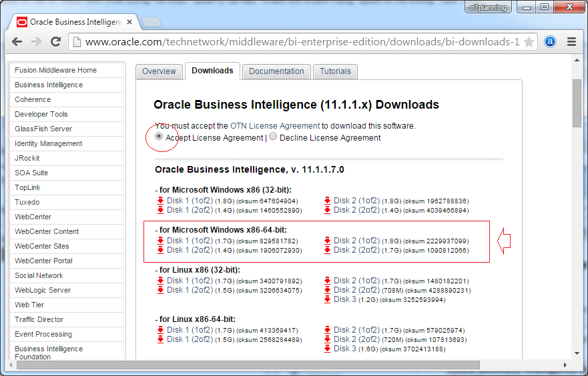Image resolution: width=588 pixels, height=376 pixels.
Task: Click the page icon in the address bar
Action: (x=77, y=41)
